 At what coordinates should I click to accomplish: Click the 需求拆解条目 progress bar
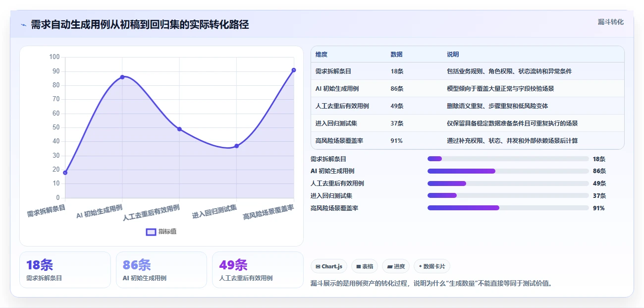508,159
